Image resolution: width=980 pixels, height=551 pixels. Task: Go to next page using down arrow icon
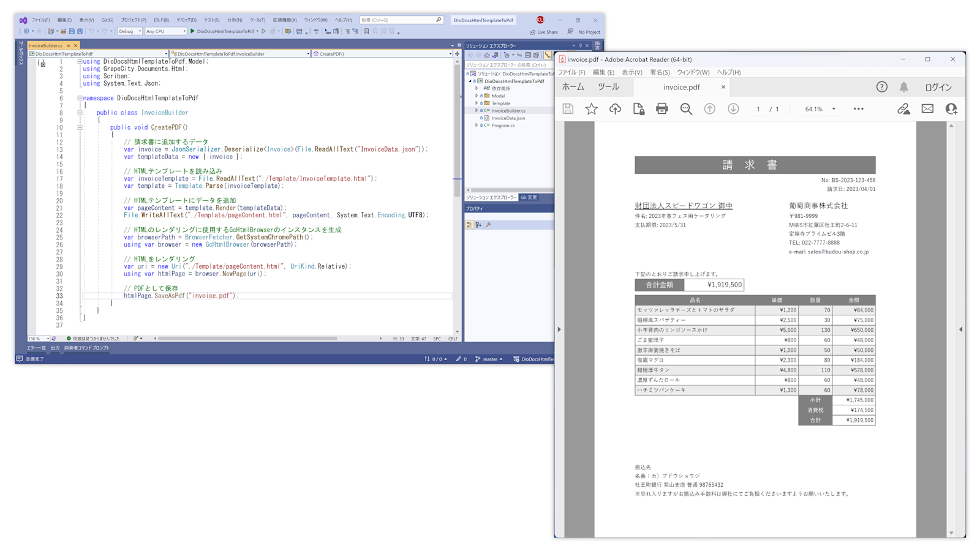pos(733,109)
